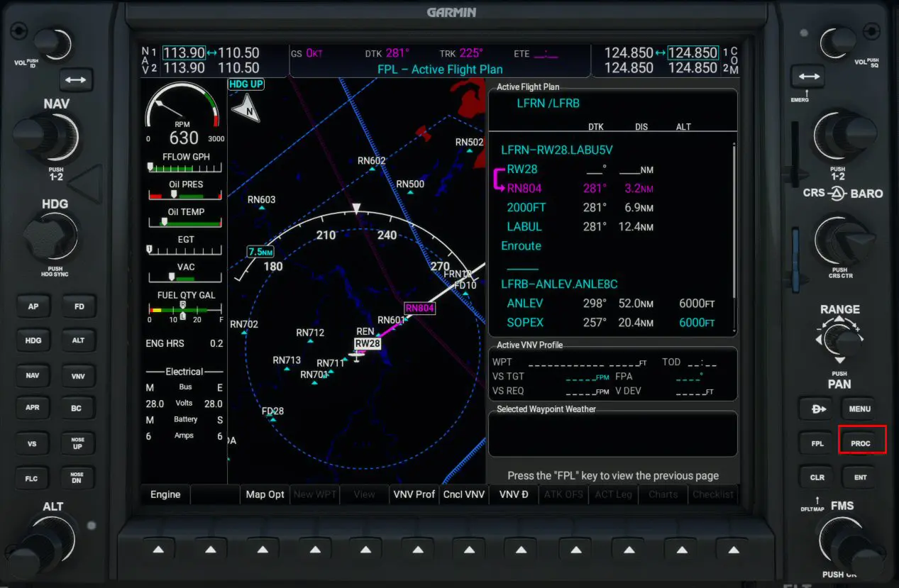This screenshot has width=899, height=588.
Task: Engage the HDG mode key
Action: [x=33, y=341]
